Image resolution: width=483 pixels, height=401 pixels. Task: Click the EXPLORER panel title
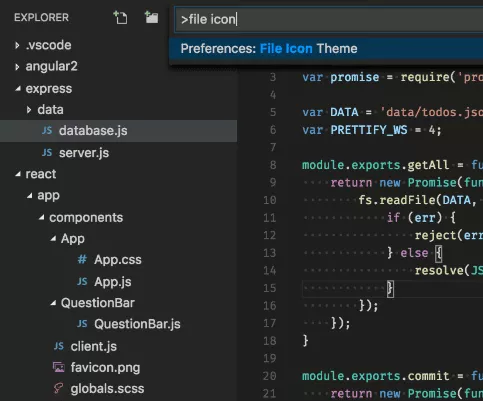(41, 17)
